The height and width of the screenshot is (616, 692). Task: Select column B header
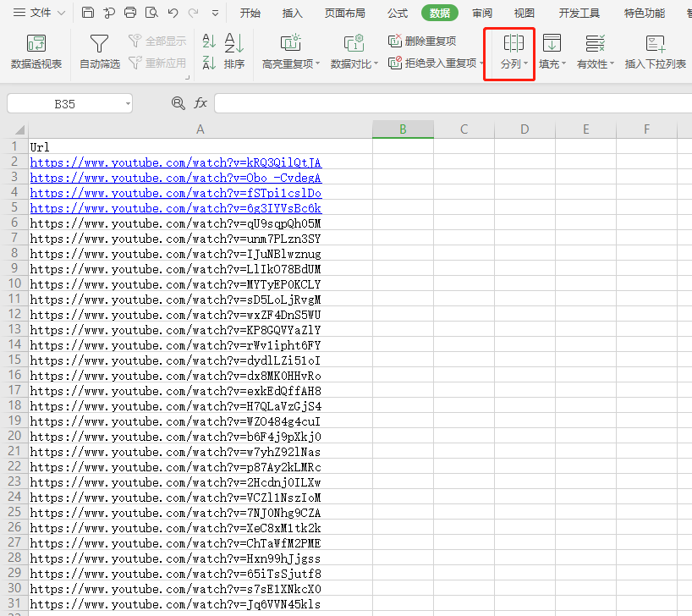(403, 129)
